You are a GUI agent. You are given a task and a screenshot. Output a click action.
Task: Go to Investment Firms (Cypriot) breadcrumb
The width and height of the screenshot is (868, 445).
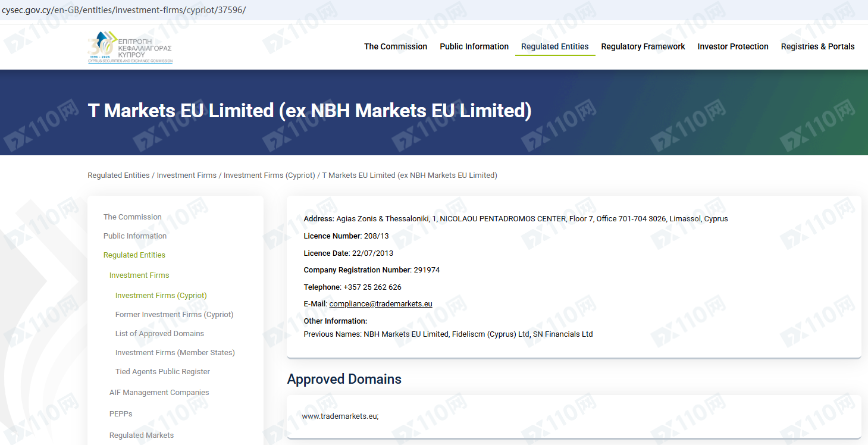[270, 176]
